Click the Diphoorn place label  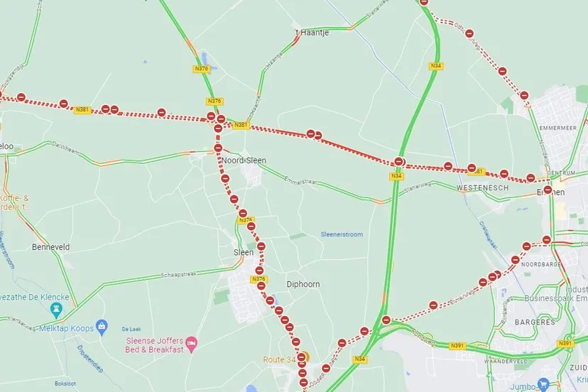303,284
